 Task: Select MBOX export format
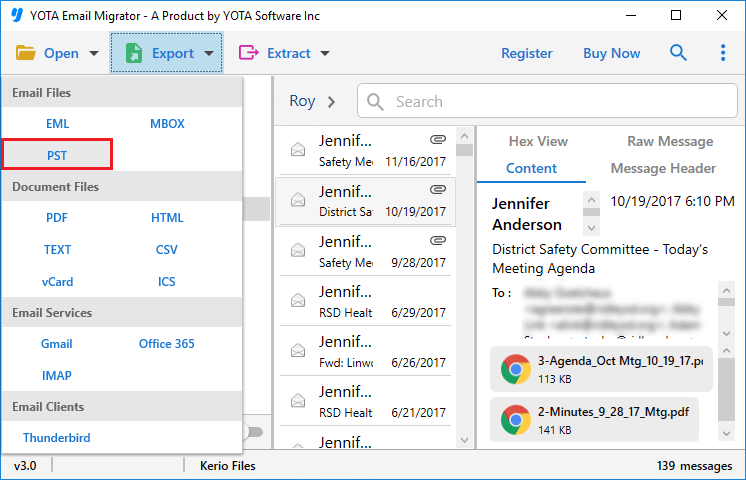coord(167,124)
